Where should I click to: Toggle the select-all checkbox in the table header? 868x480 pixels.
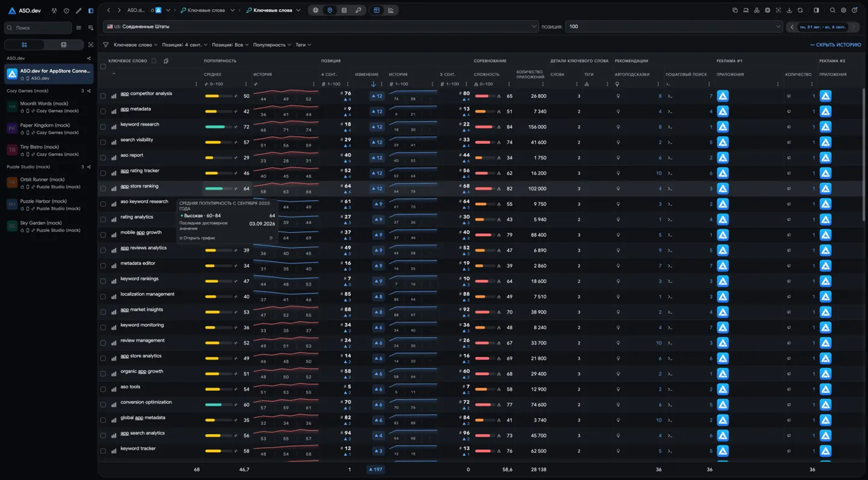(103, 67)
